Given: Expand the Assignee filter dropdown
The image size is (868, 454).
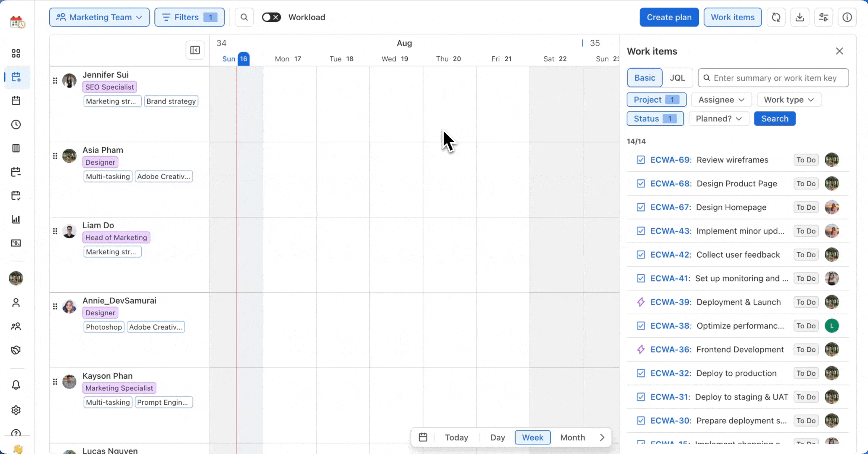Looking at the screenshot, I should pos(722,100).
